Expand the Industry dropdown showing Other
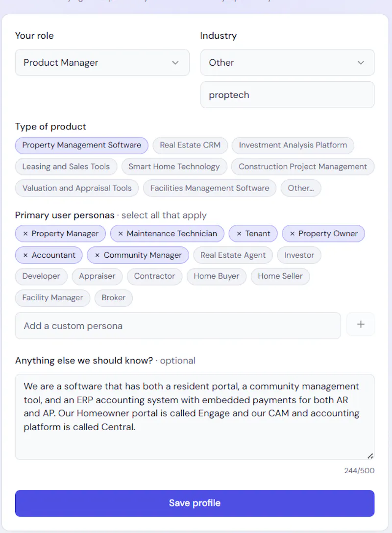 coord(288,63)
